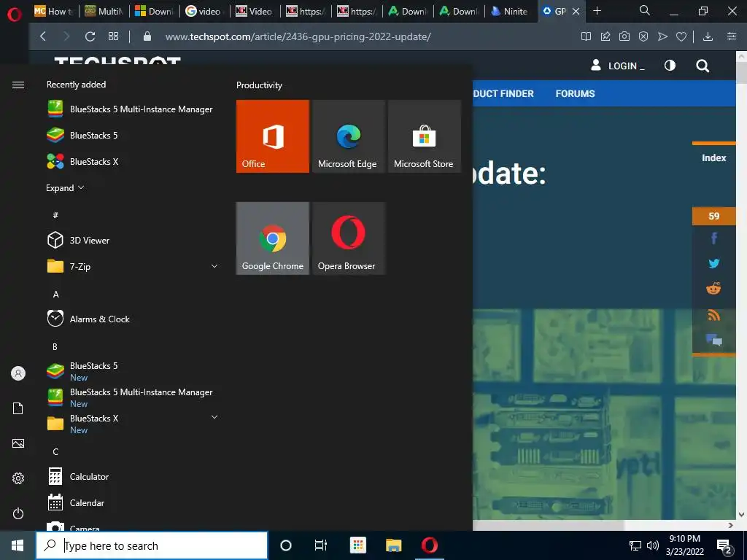
Task: Share article on Facebook icon
Action: point(713,238)
